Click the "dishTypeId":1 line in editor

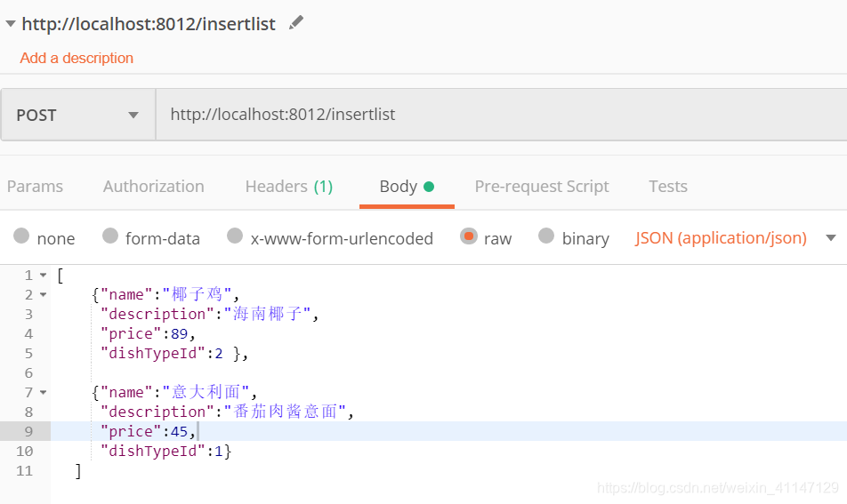165,452
